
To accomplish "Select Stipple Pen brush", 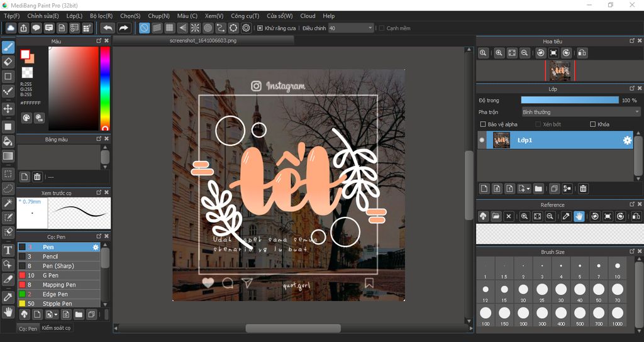I will (58, 304).
